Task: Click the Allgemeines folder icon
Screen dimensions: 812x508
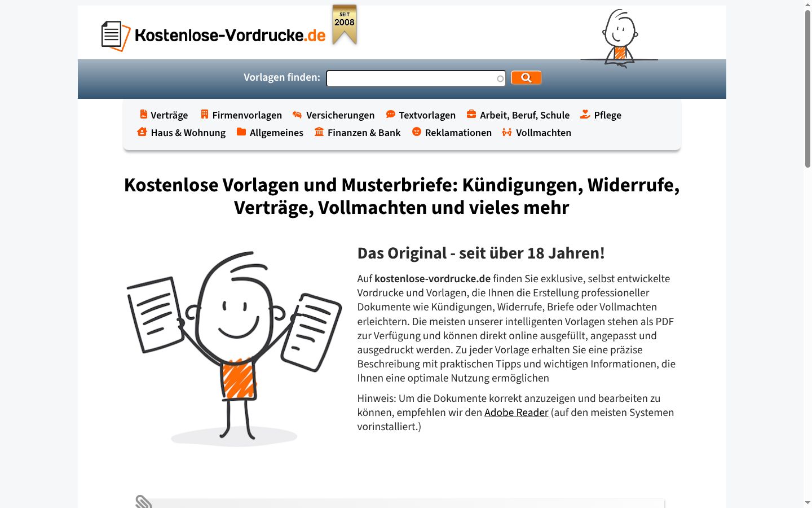Action: (241, 132)
